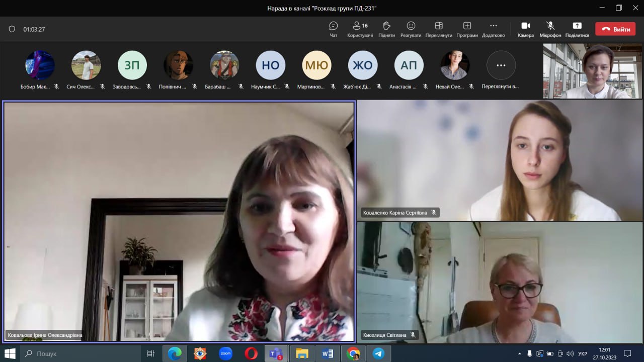This screenshot has height=362, width=644.
Task: Open the Чат chat panel
Action: 333,29
